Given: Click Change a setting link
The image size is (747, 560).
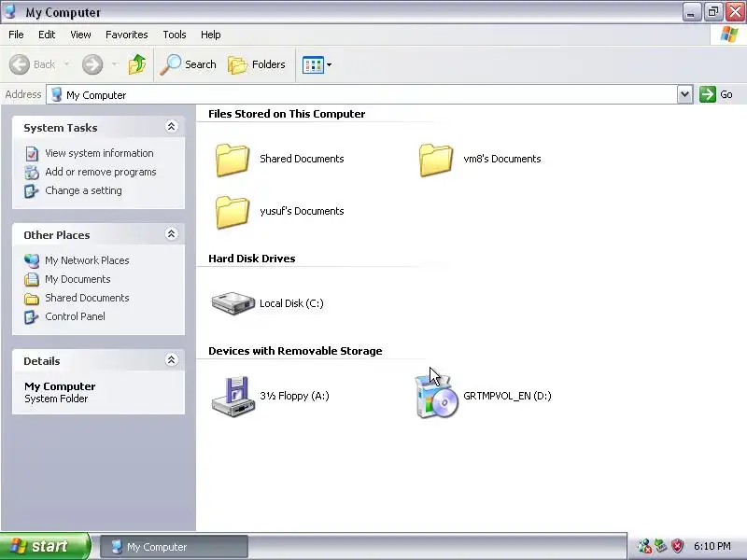Looking at the screenshot, I should tap(83, 190).
